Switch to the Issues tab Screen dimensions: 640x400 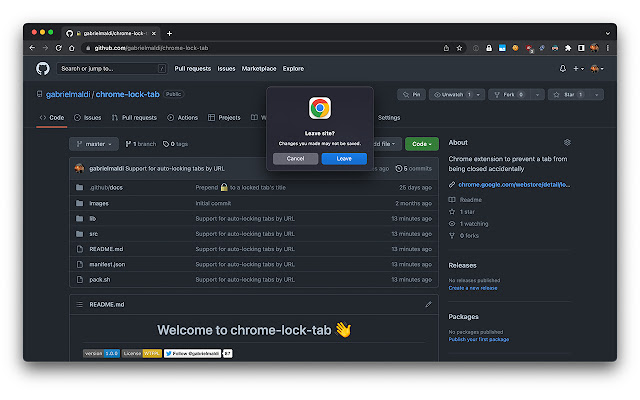click(x=87, y=117)
